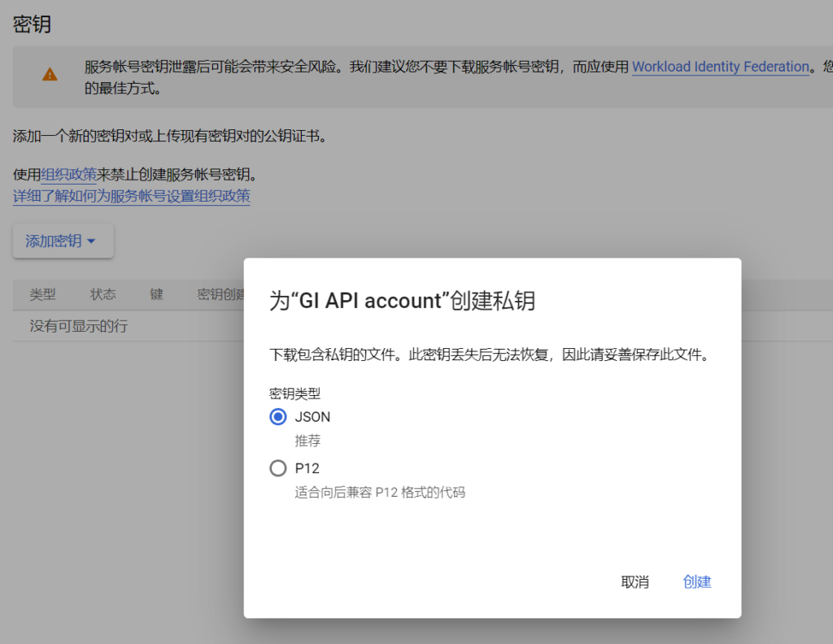Select the P12 key type radio button
This screenshot has height=644, width=833.
[x=278, y=468]
